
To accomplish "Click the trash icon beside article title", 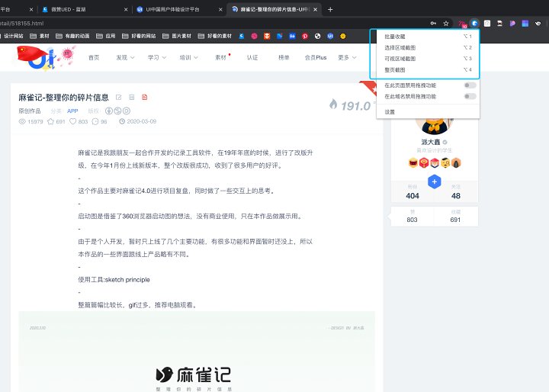I will point(132,97).
